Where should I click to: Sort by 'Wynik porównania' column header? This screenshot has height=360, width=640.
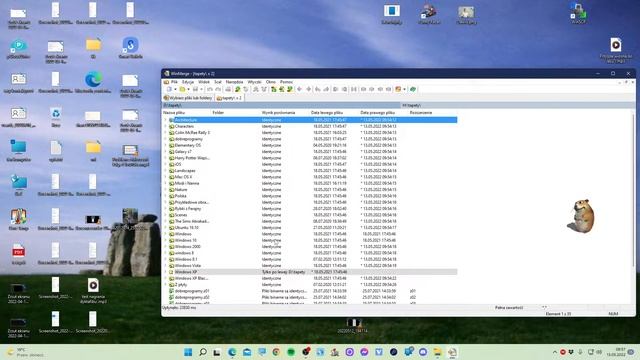pyautogui.click(x=285, y=113)
